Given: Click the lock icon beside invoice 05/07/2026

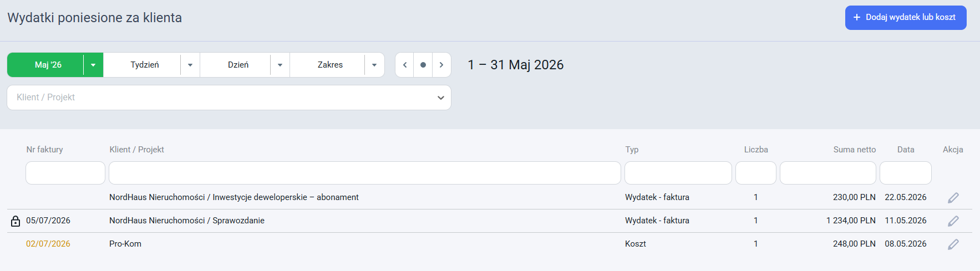Looking at the screenshot, I should tap(16, 221).
